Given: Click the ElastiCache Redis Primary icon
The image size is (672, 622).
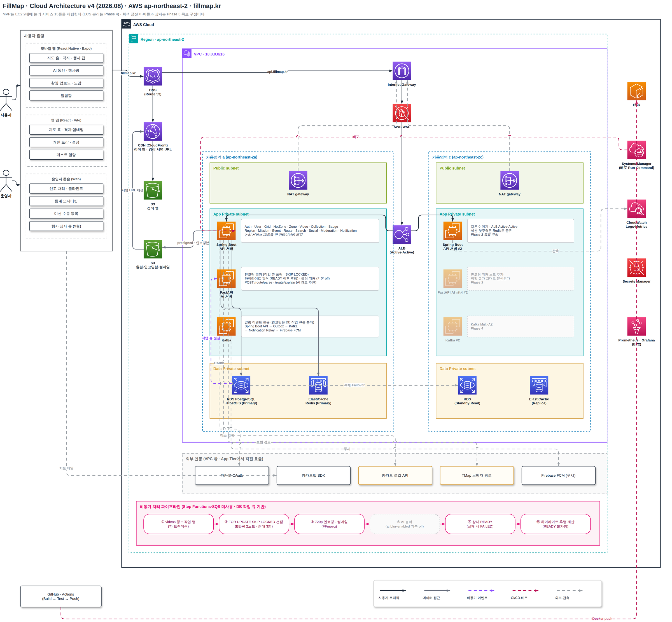Looking at the screenshot, I should coord(318,385).
